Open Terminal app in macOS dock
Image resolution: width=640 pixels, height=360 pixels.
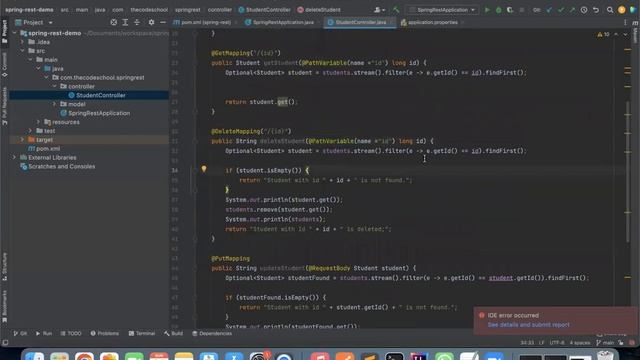coord(394,357)
